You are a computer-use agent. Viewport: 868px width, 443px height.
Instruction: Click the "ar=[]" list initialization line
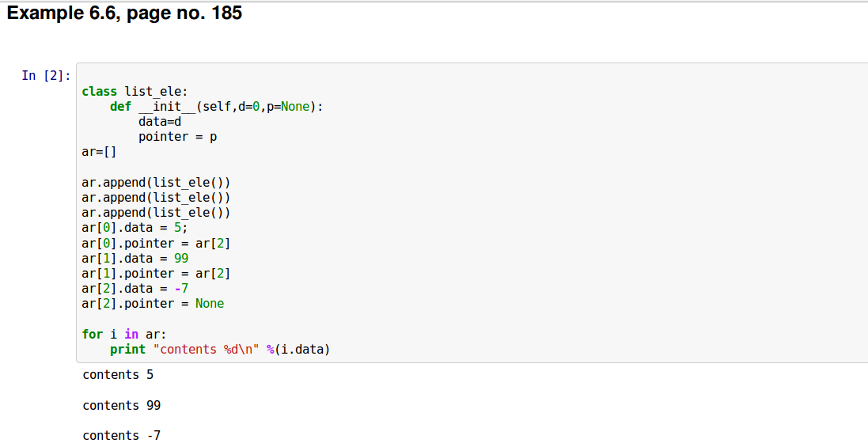point(99,152)
